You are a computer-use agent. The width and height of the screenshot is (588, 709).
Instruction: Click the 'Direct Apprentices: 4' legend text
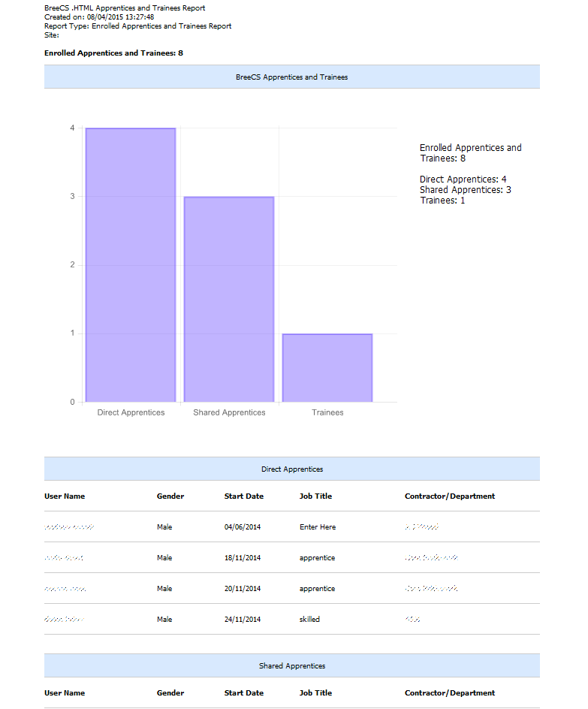(463, 180)
